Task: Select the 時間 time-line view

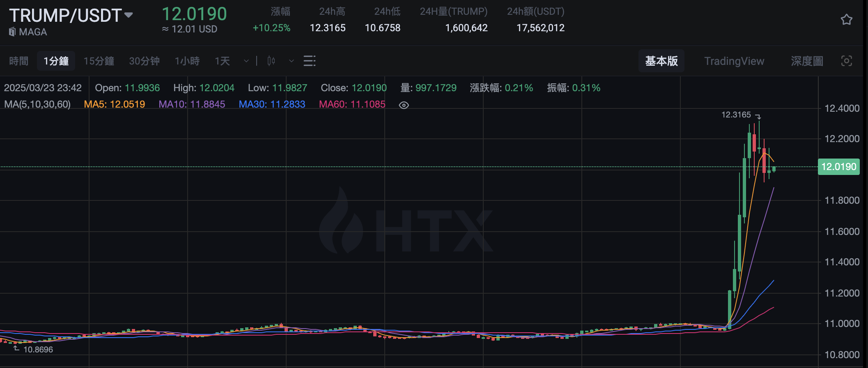Action: click(19, 61)
